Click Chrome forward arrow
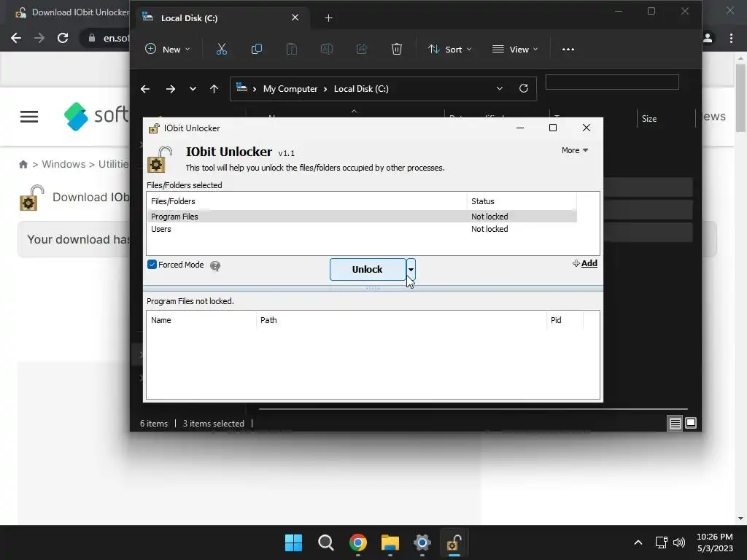The image size is (747, 560). point(39,38)
